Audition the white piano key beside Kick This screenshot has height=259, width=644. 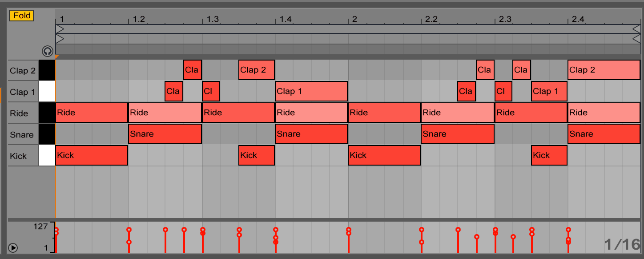pos(47,156)
